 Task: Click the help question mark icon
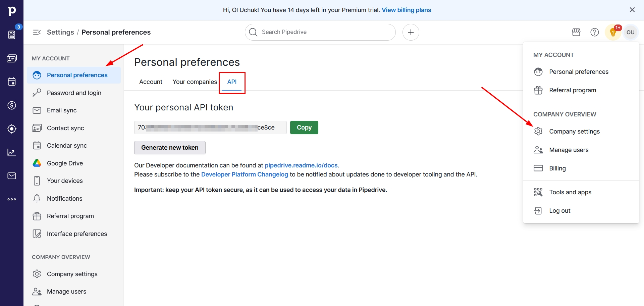[595, 32]
